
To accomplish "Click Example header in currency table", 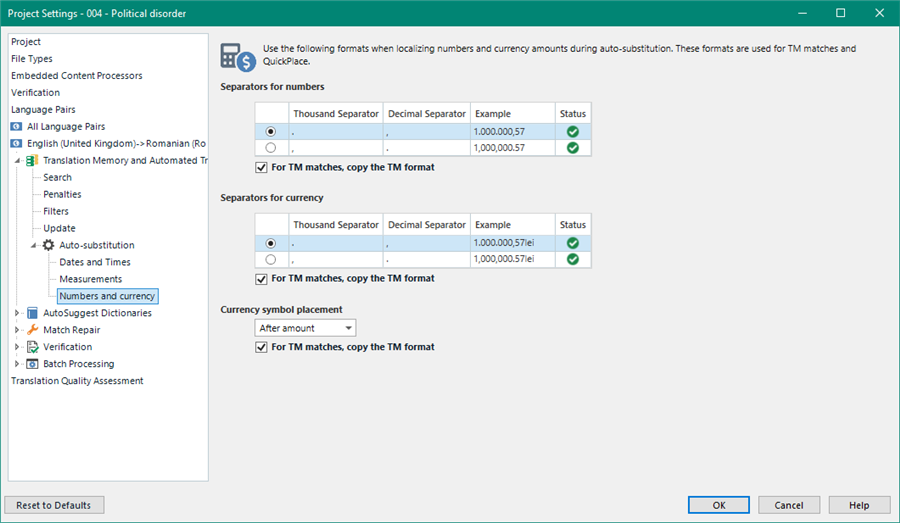I will pyautogui.click(x=513, y=225).
